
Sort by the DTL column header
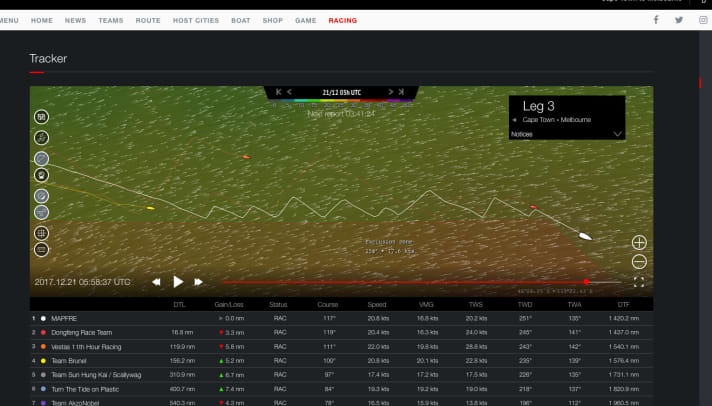click(x=179, y=304)
